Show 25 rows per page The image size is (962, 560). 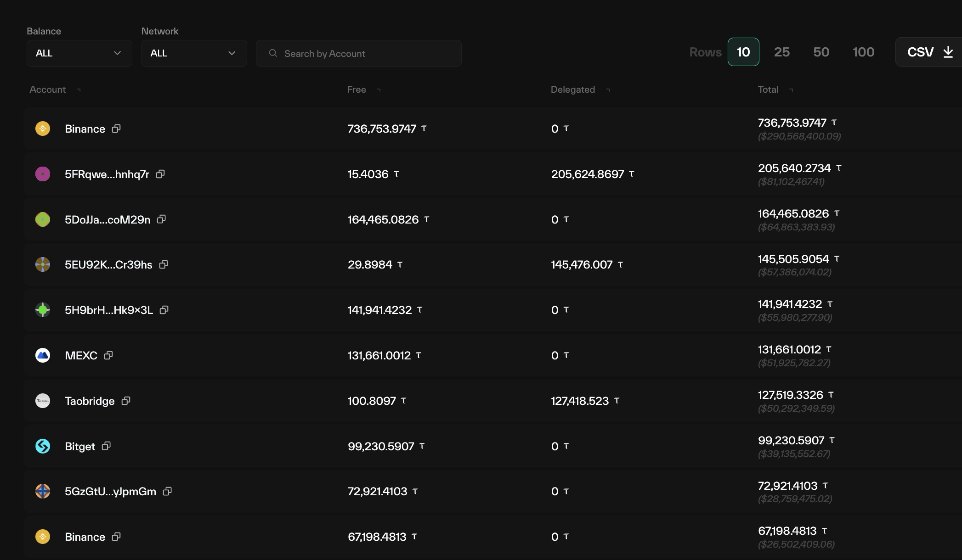[x=781, y=52]
